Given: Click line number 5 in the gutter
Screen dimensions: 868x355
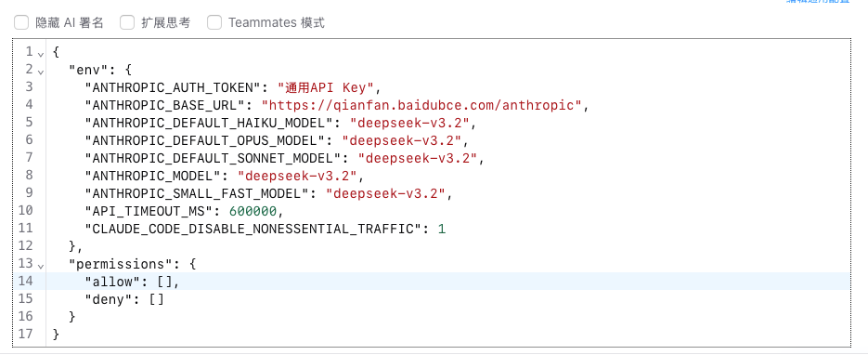Looking at the screenshot, I should tap(30, 122).
